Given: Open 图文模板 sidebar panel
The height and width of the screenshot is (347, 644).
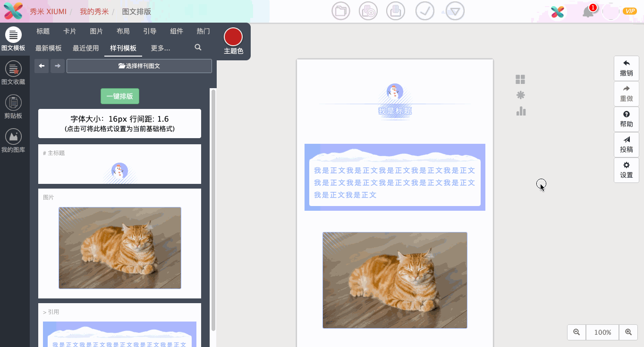Looking at the screenshot, I should (x=13, y=39).
